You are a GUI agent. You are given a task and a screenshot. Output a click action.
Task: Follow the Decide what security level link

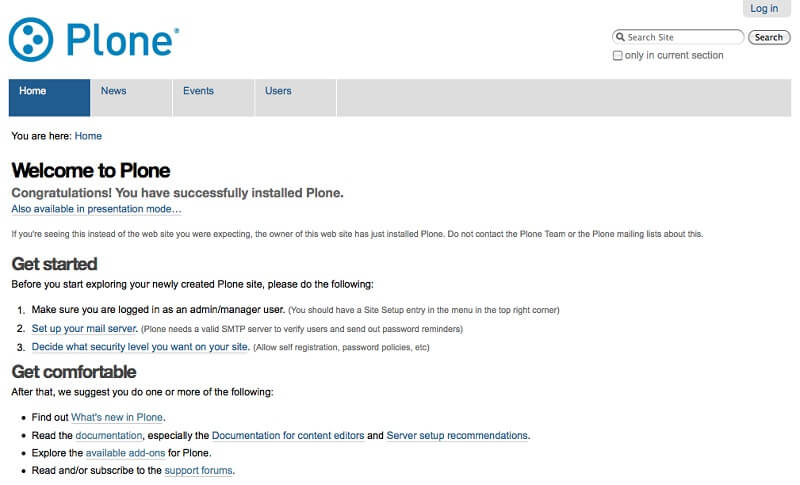[x=140, y=347]
